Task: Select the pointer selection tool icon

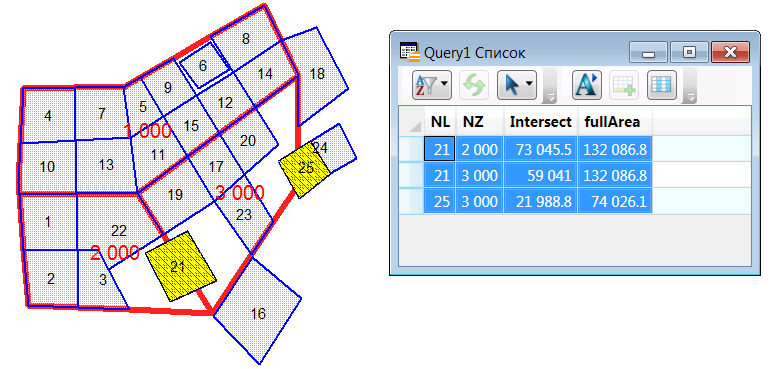Action: click(512, 86)
